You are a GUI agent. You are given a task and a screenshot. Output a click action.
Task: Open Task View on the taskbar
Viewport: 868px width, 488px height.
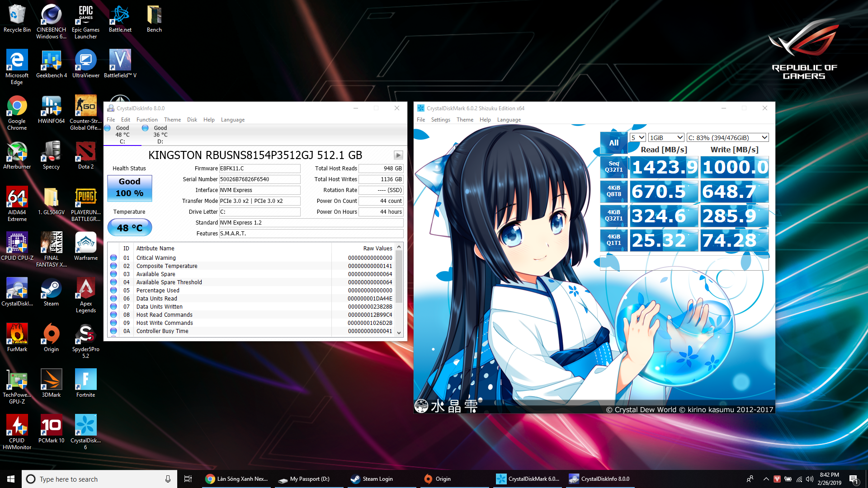point(188,479)
